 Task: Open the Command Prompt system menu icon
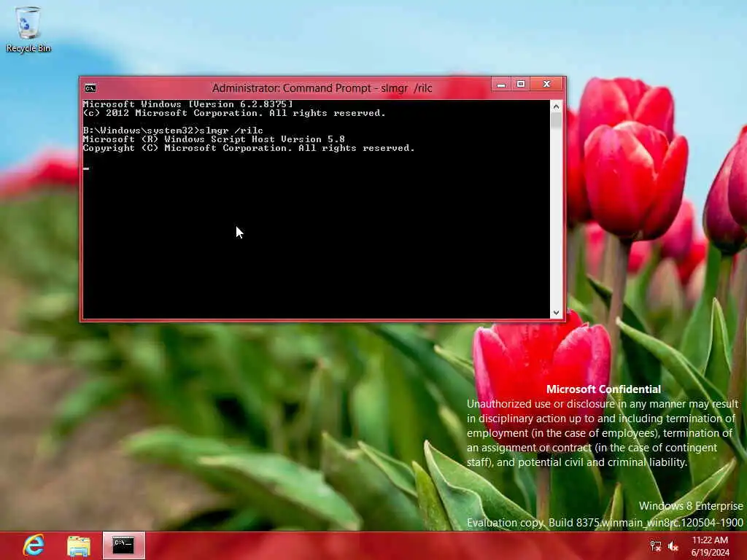(x=90, y=88)
